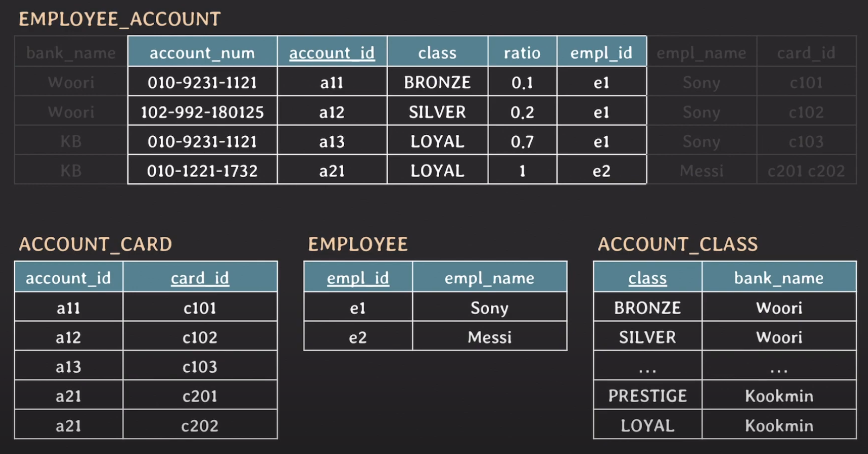Click the empl_id header in EMPLOYEE table
The height and width of the screenshot is (454, 868).
point(358,278)
